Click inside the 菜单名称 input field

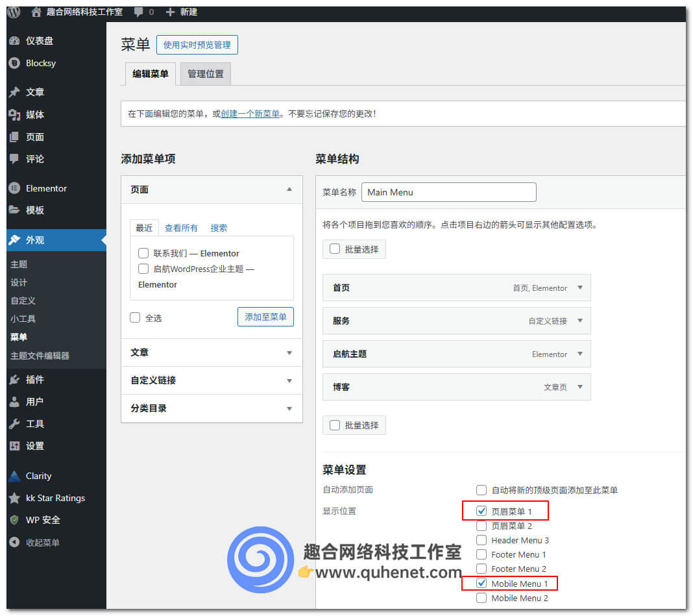(448, 192)
